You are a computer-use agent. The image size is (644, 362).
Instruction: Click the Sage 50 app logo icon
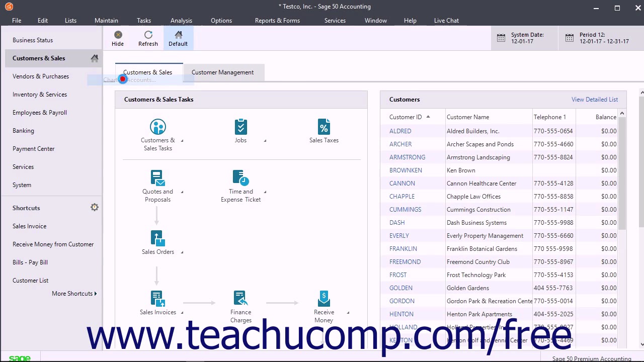pos(9,7)
